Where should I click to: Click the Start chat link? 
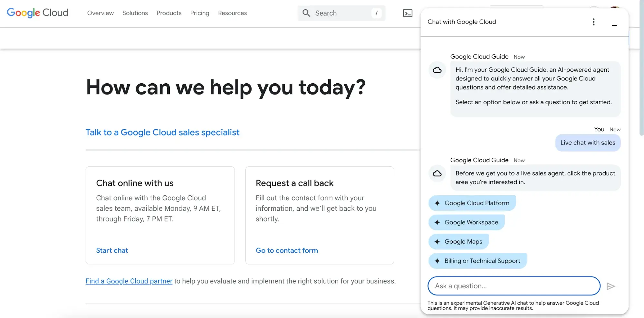click(112, 250)
